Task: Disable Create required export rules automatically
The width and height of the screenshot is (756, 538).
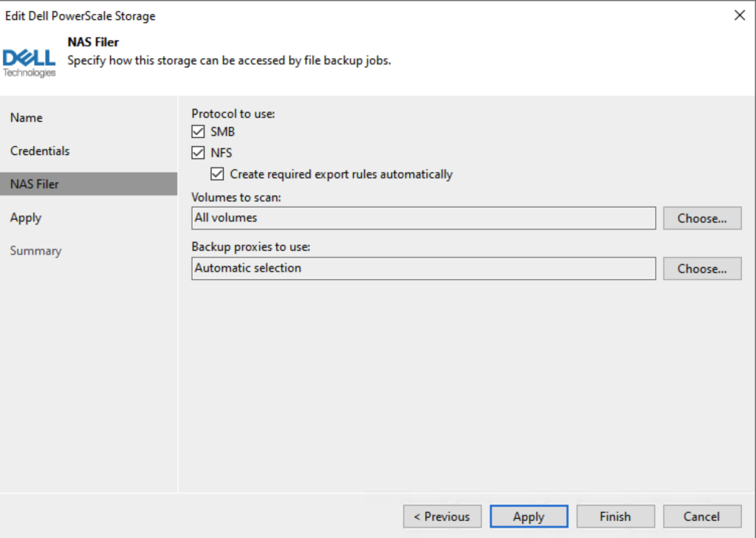Action: tap(217, 175)
